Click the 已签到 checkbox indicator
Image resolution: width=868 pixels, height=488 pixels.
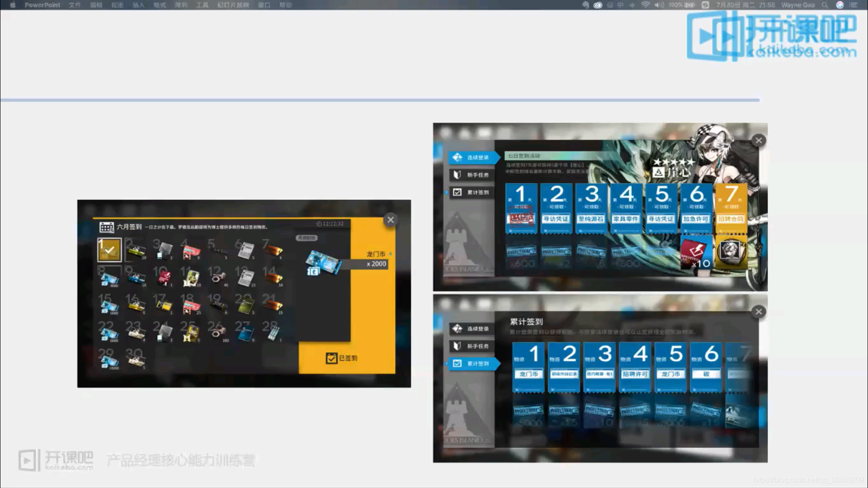tap(331, 358)
